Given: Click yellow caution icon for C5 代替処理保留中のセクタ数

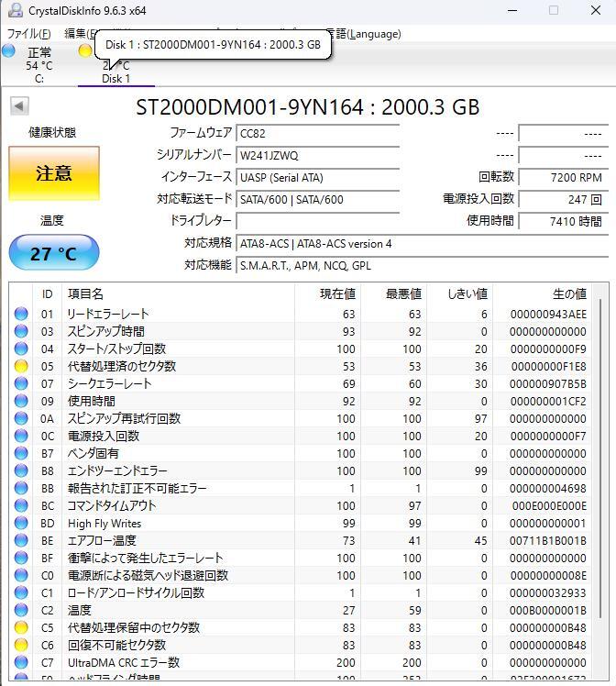Looking at the screenshot, I should tap(21, 628).
